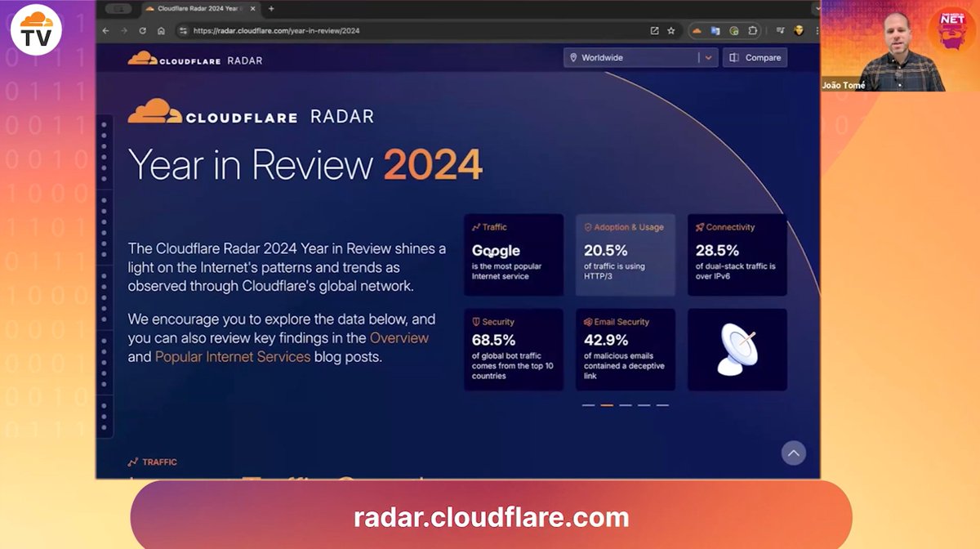This screenshot has height=549, width=980.
Task: Click the scroll-to-top round arrow button
Action: [x=794, y=453]
